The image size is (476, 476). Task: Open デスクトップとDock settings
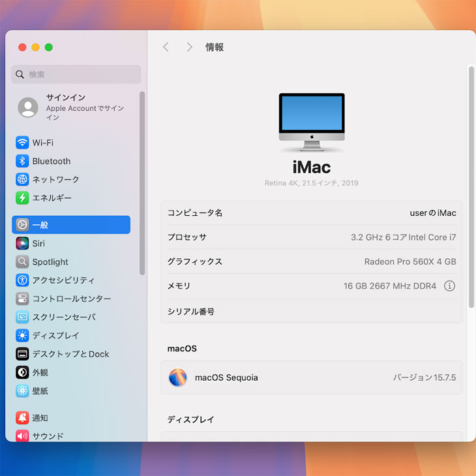(70, 354)
